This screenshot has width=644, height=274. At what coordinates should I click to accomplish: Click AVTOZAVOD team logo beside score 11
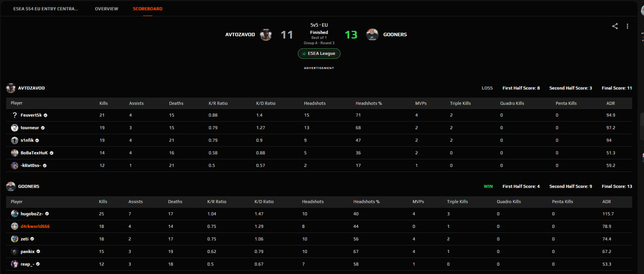point(266,34)
